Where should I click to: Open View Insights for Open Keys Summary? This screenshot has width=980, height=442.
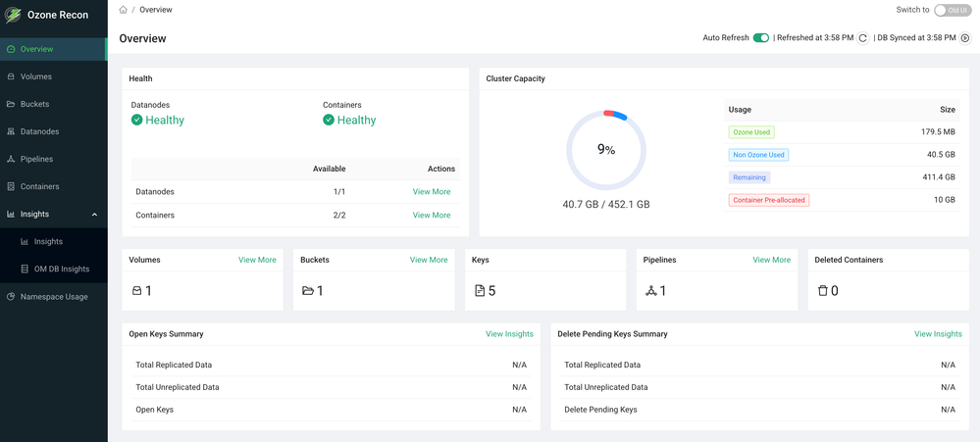pos(509,334)
